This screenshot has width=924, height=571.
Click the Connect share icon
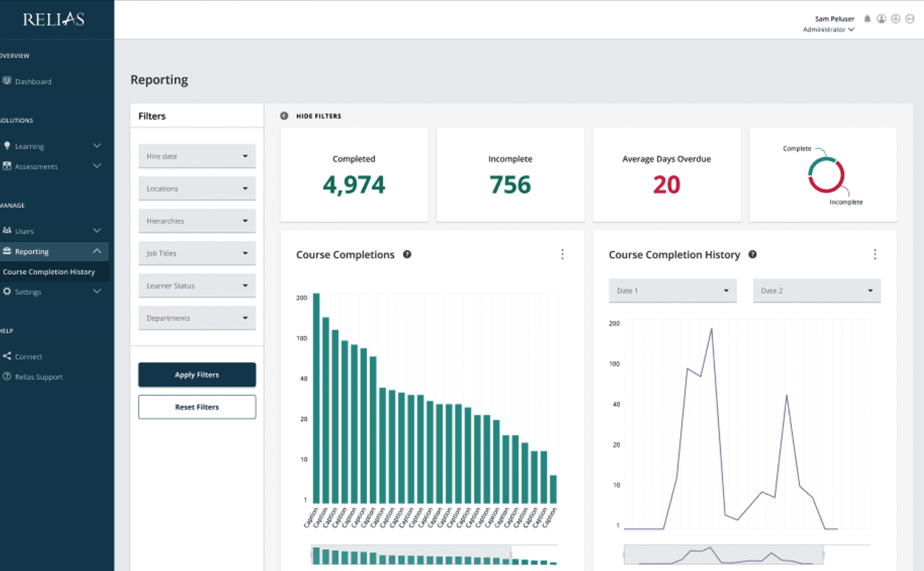click(x=7, y=356)
